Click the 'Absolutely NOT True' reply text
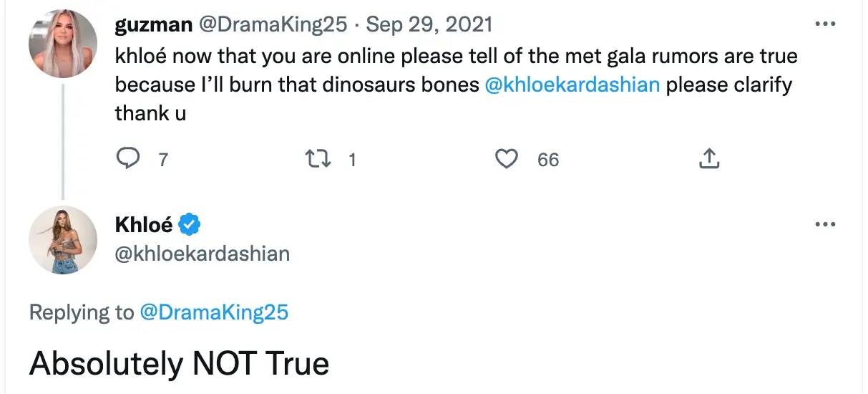This screenshot has width=868, height=394. (179, 364)
